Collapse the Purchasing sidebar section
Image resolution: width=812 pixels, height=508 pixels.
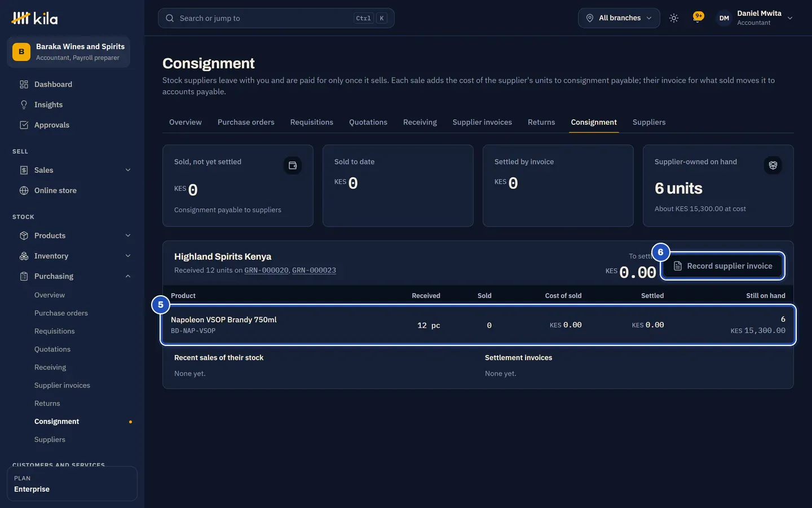[128, 276]
